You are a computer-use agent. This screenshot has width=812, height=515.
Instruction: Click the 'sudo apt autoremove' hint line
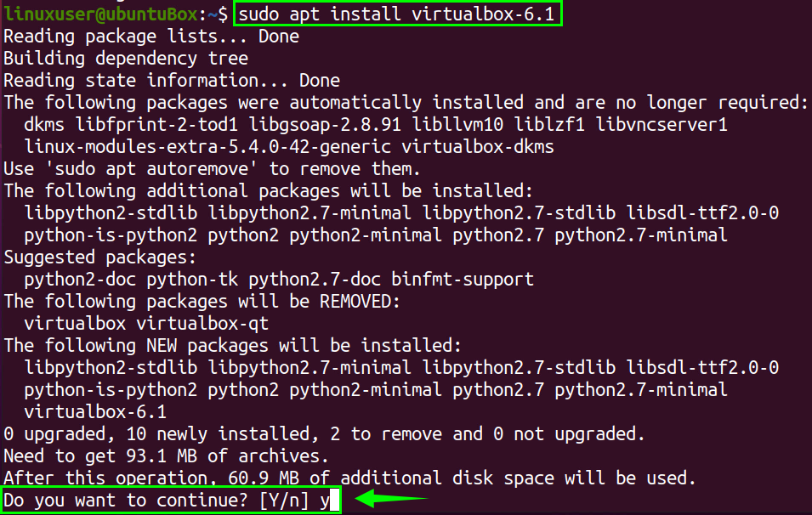pos(213,168)
